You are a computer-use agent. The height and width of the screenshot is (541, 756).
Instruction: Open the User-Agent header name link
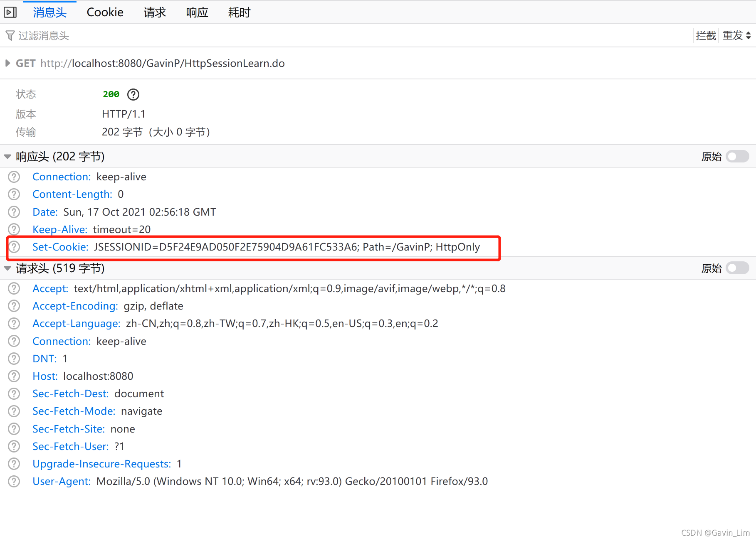pyautogui.click(x=62, y=482)
